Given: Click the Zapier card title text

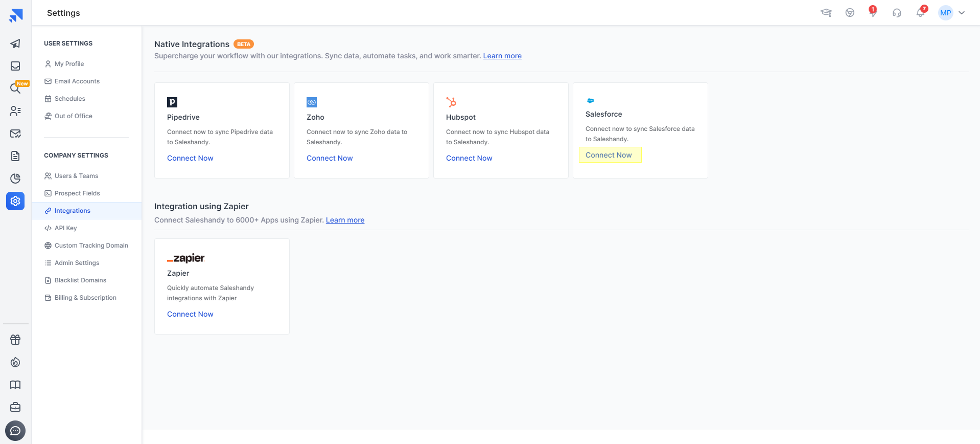Looking at the screenshot, I should (178, 273).
